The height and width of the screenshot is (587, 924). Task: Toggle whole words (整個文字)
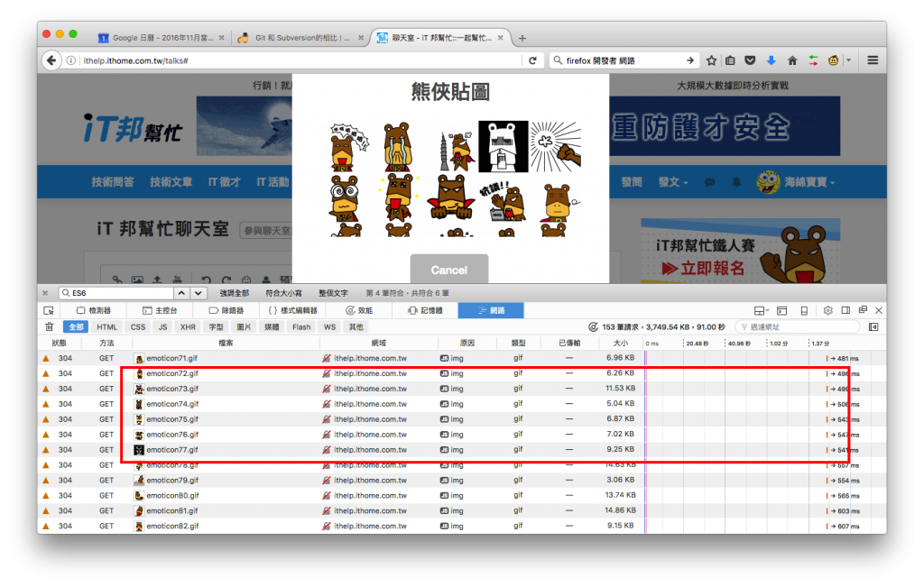(x=333, y=293)
